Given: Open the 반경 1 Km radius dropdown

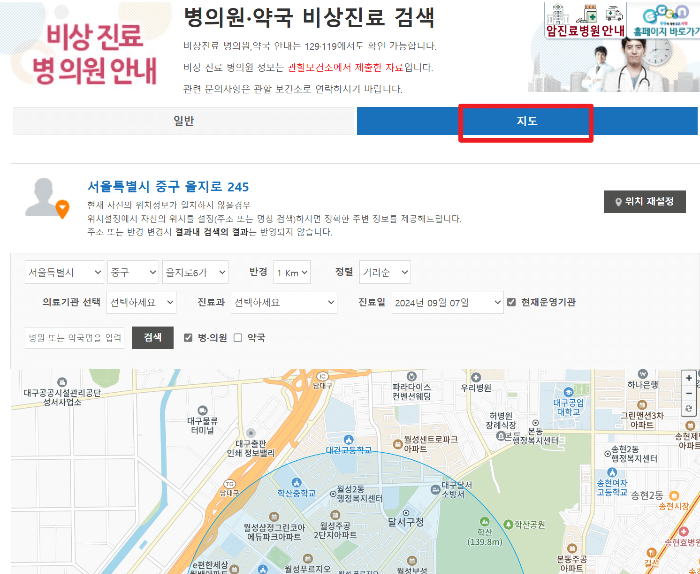Looking at the screenshot, I should coord(292,272).
